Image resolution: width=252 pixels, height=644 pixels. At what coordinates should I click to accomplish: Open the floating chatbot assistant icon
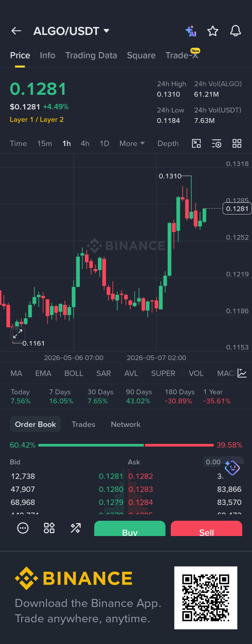click(232, 468)
